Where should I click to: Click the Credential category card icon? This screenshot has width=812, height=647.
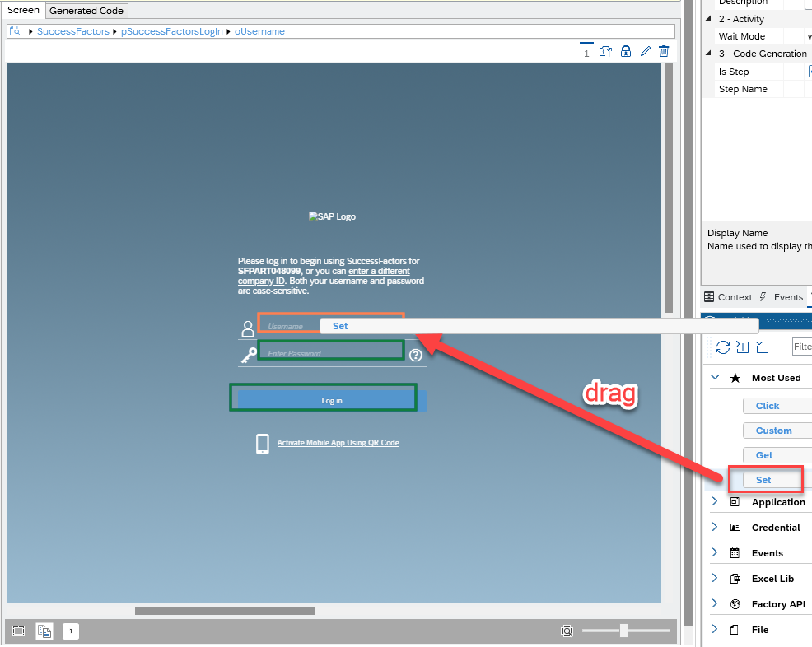735,527
